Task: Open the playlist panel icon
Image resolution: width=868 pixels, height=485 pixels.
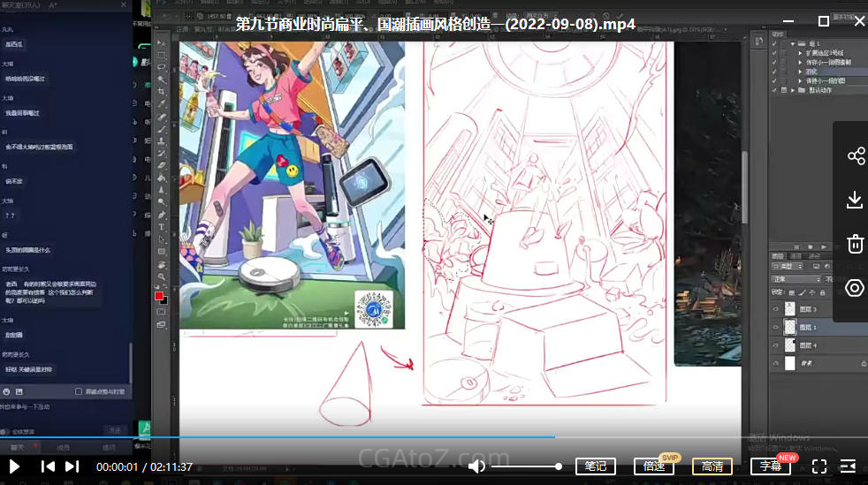Action: click(848, 466)
